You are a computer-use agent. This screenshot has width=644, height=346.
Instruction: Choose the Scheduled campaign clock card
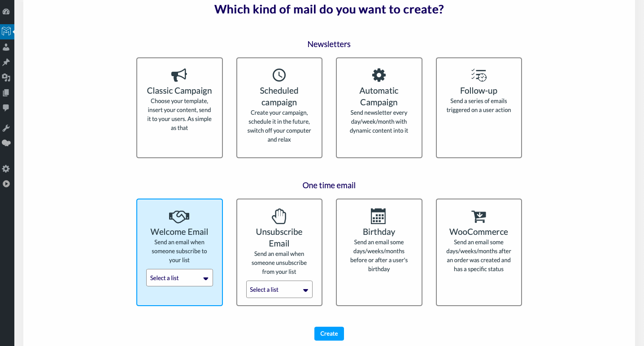[x=279, y=108]
